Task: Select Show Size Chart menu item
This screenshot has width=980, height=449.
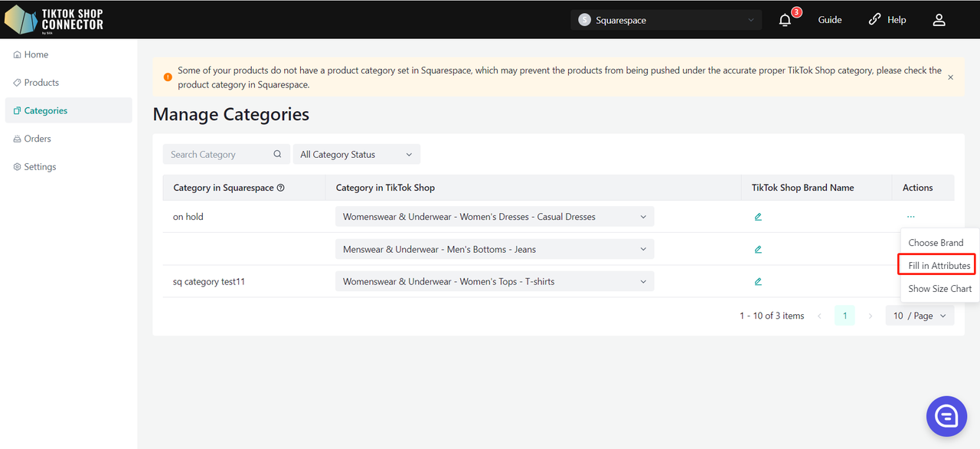Action: pyautogui.click(x=939, y=288)
